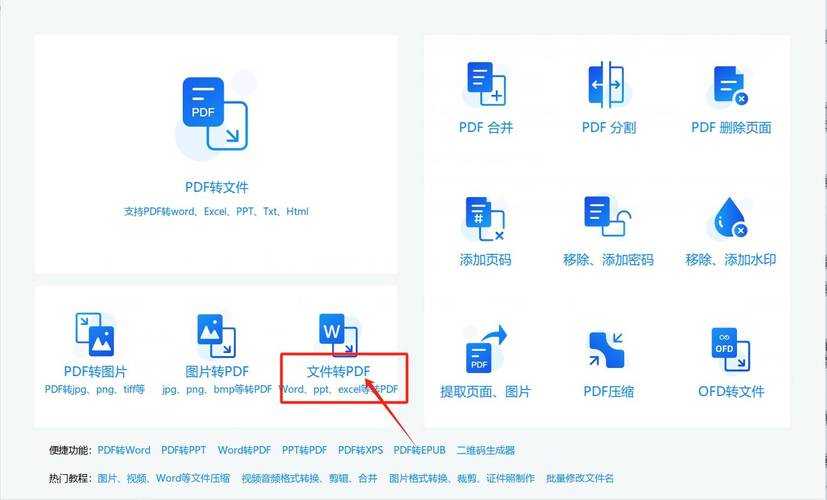Open the PDF转文件 conversion icon
Screen dimensions: 827x500
click(215, 113)
